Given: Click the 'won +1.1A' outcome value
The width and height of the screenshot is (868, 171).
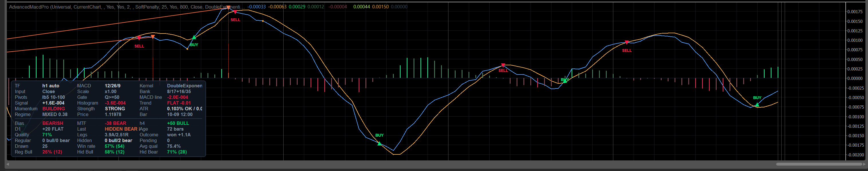Looking at the screenshot, I should point(179,135).
